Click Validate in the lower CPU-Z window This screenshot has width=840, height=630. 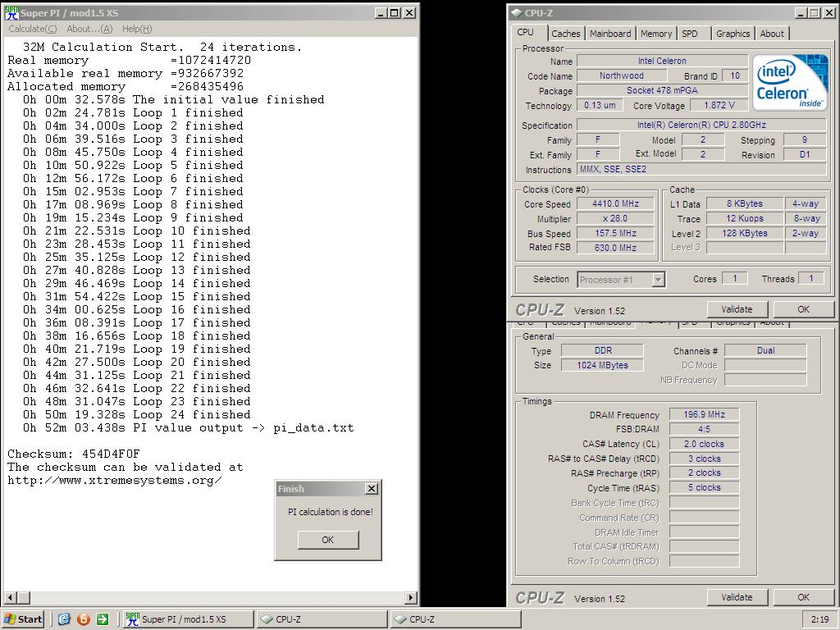(737, 597)
